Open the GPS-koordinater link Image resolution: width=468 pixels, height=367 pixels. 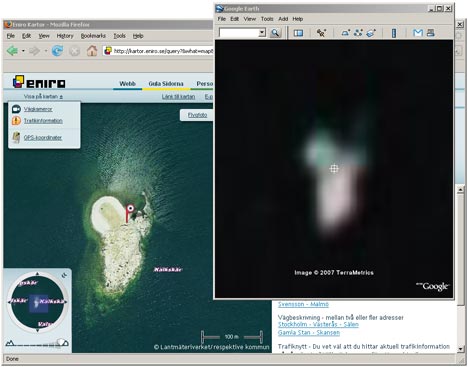[x=43, y=137]
